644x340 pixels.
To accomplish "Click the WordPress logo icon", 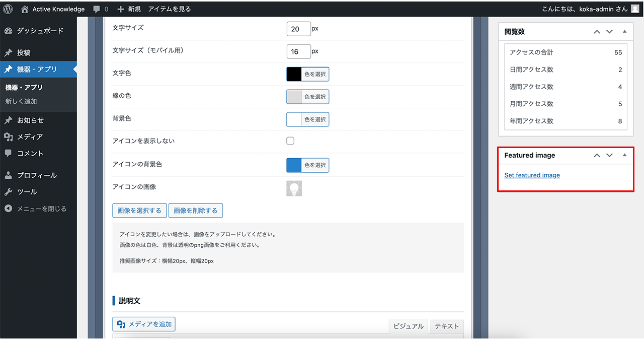I will click(x=8, y=9).
